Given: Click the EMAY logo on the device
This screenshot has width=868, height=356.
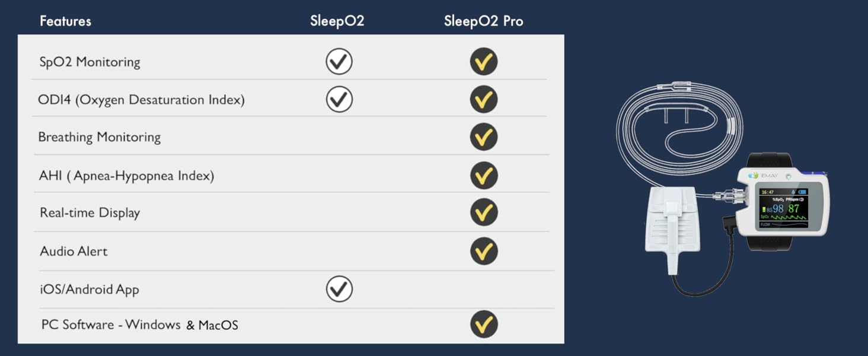Looking at the screenshot, I should coord(764,176).
